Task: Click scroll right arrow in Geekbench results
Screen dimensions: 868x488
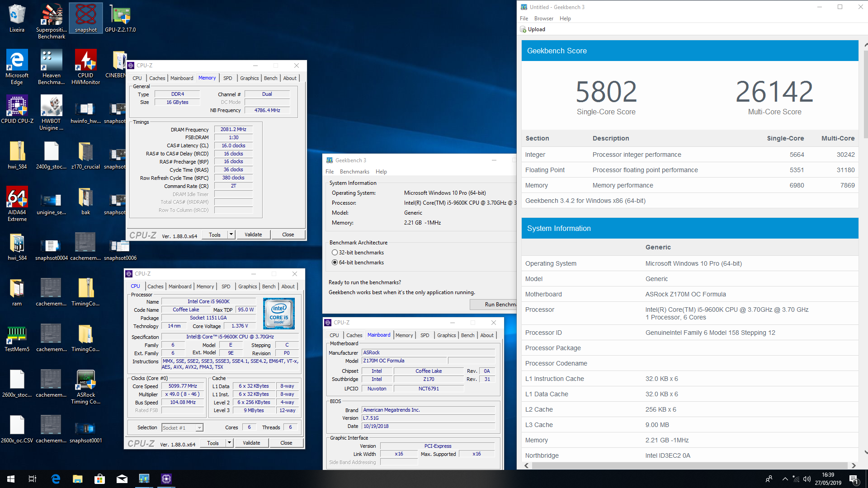Action: pos(854,465)
